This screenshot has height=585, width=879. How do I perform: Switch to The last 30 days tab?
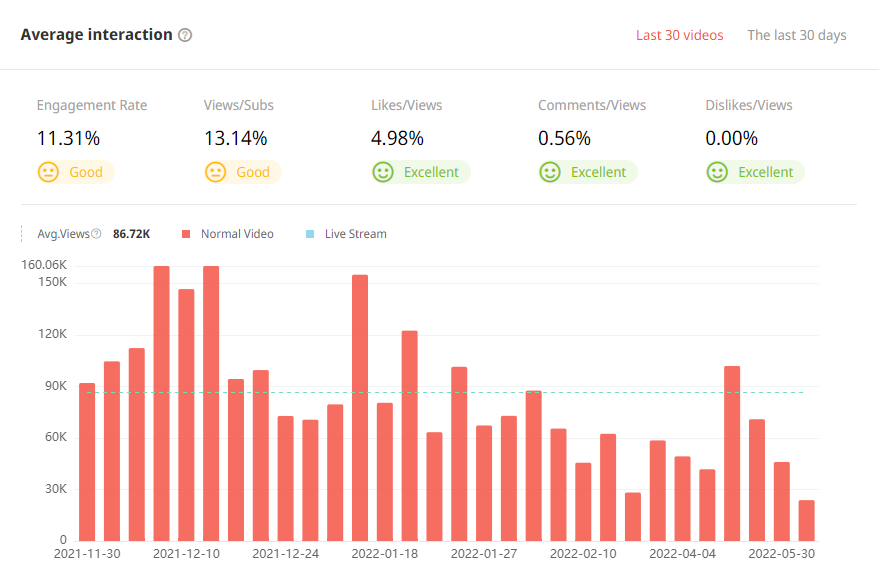796,35
